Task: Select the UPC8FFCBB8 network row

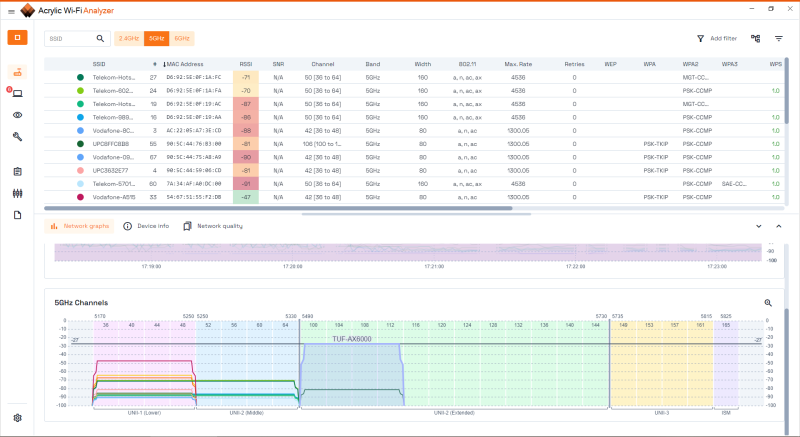Action: (x=414, y=144)
